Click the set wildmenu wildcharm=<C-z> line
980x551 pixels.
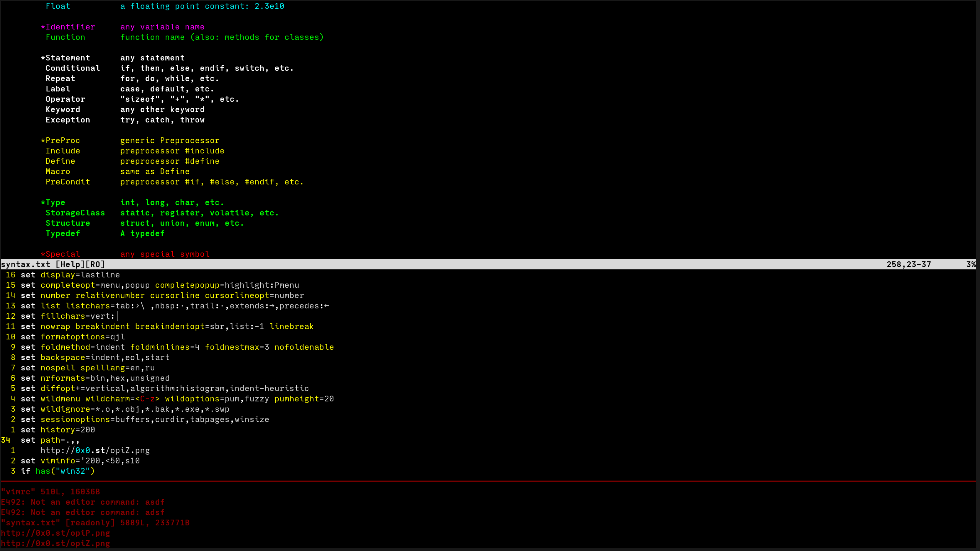tap(115, 399)
